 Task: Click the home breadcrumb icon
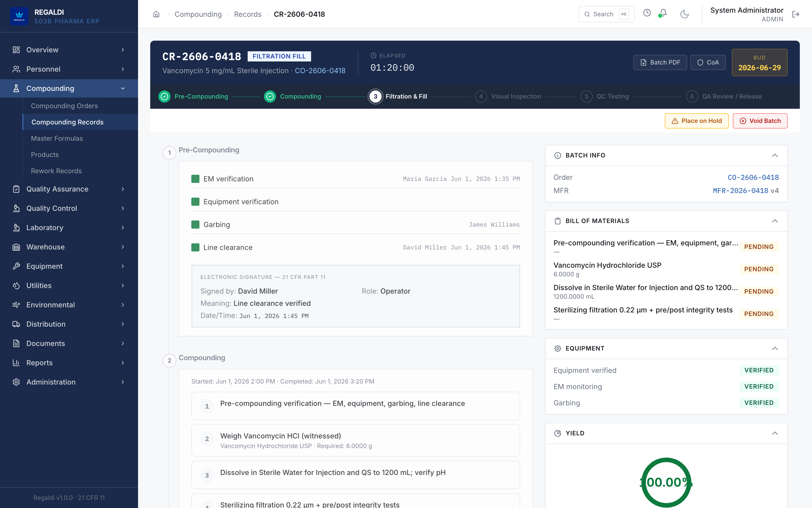pos(156,14)
